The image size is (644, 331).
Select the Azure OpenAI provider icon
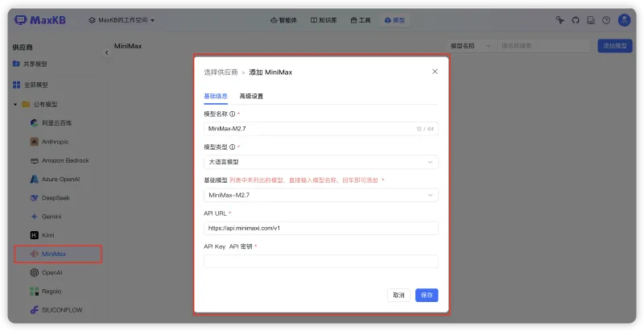pyautogui.click(x=35, y=179)
